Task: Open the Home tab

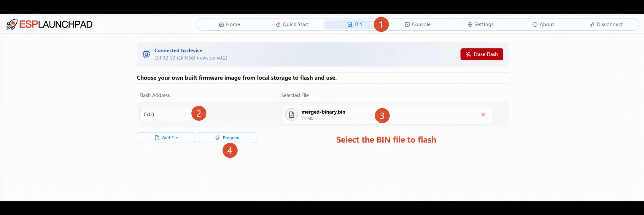Action: 229,24
